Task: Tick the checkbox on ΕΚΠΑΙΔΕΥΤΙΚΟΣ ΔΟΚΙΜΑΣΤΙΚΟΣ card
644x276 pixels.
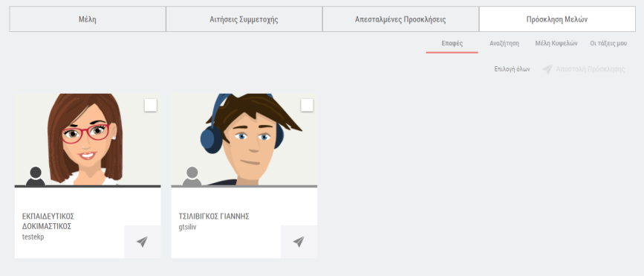Action: [151, 106]
